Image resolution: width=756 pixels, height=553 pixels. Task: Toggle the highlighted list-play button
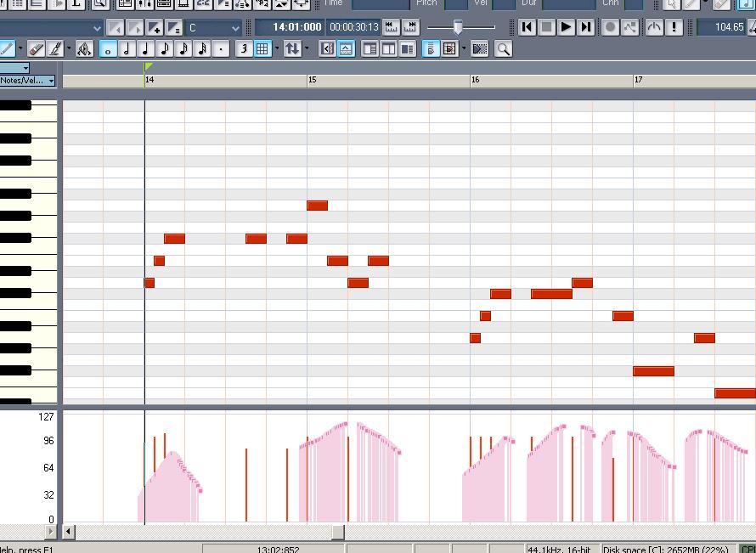(431, 48)
